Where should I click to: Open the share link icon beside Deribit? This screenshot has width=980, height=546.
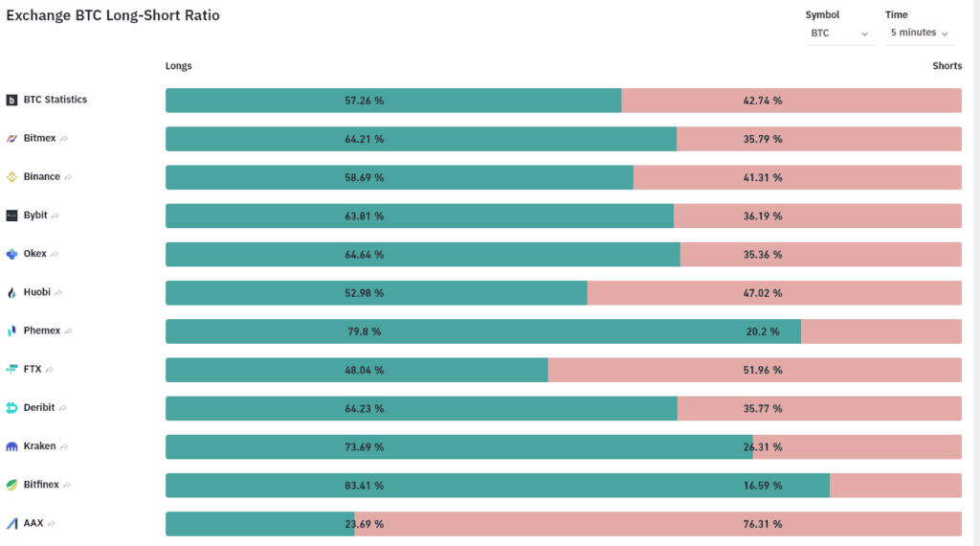(x=62, y=408)
